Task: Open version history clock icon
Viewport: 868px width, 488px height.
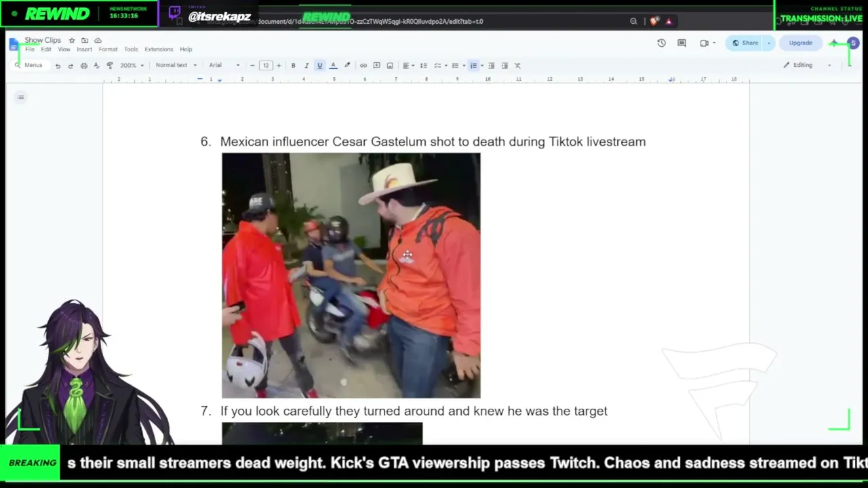Action: pos(662,43)
